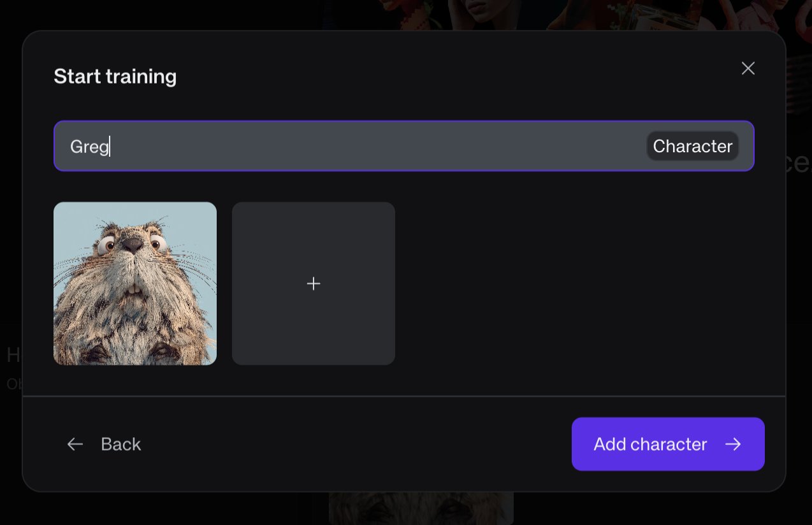Screen dimensions: 812x525
Task: Click the X icon beside the title
Action: tap(748, 68)
